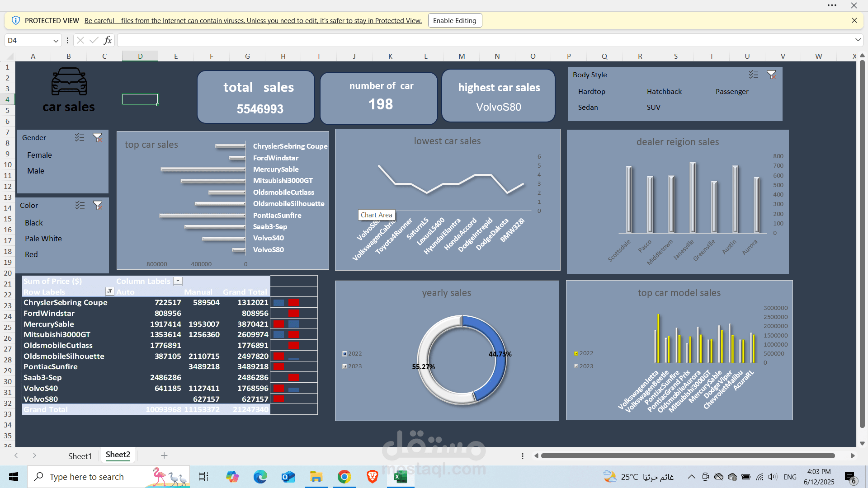Open Copilot from the taskbar
Viewport: 868px width, 488px height.
point(232,477)
